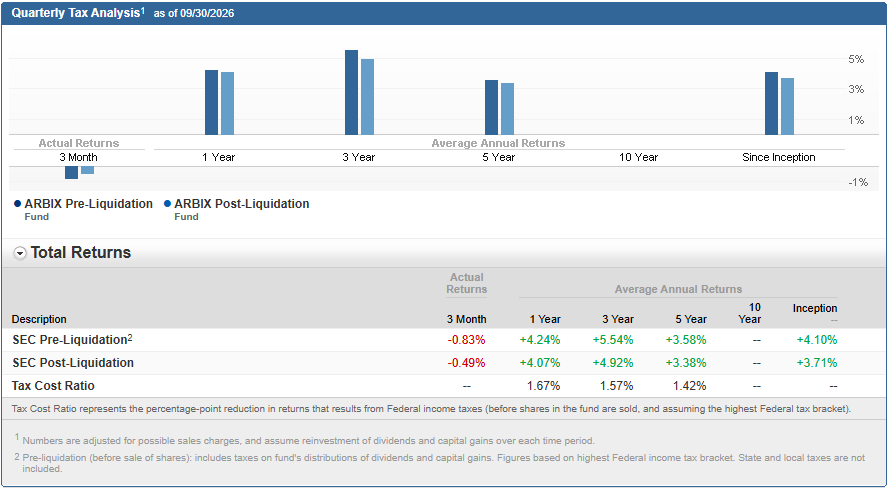Click the +5.54% 3 Year value
Image resolution: width=888 pixels, height=488 pixels.
(x=613, y=340)
